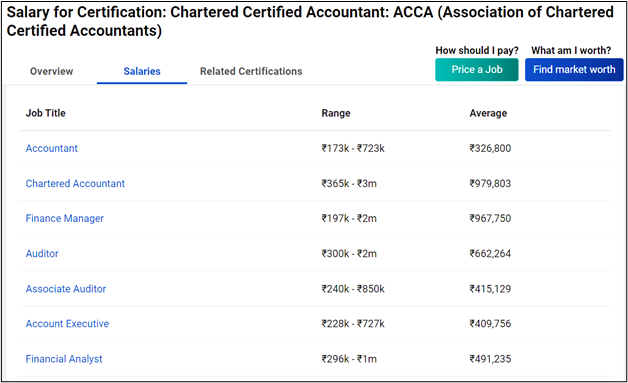Open the Chartered Accountant link

coord(75,183)
